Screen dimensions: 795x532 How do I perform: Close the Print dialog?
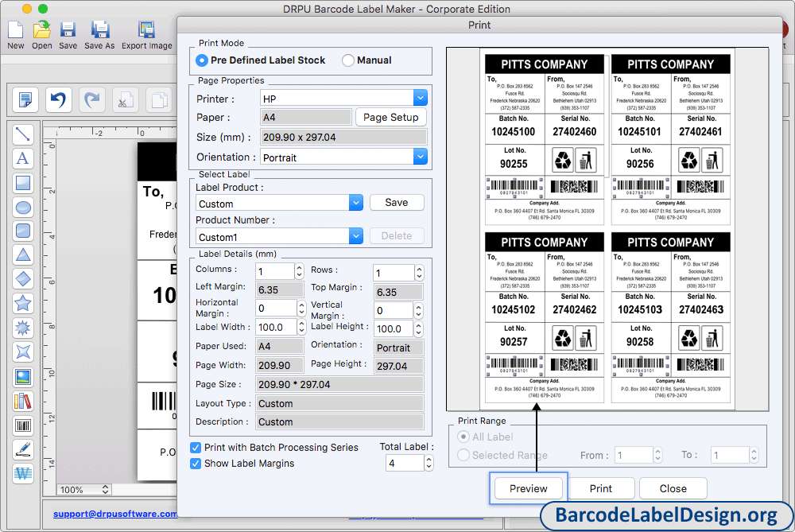[x=673, y=488]
